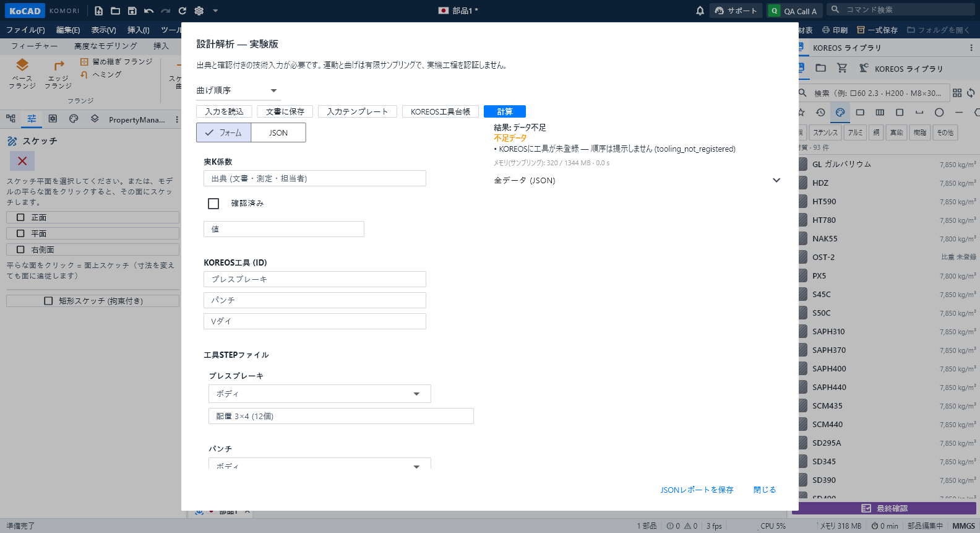Tick the 確認済み checkbox
The width and height of the screenshot is (980, 533).
(213, 204)
